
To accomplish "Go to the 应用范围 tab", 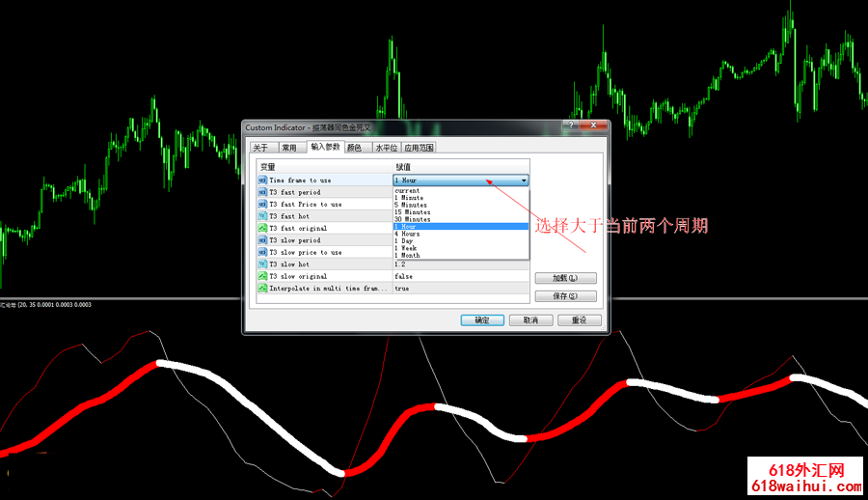I will pos(419,148).
